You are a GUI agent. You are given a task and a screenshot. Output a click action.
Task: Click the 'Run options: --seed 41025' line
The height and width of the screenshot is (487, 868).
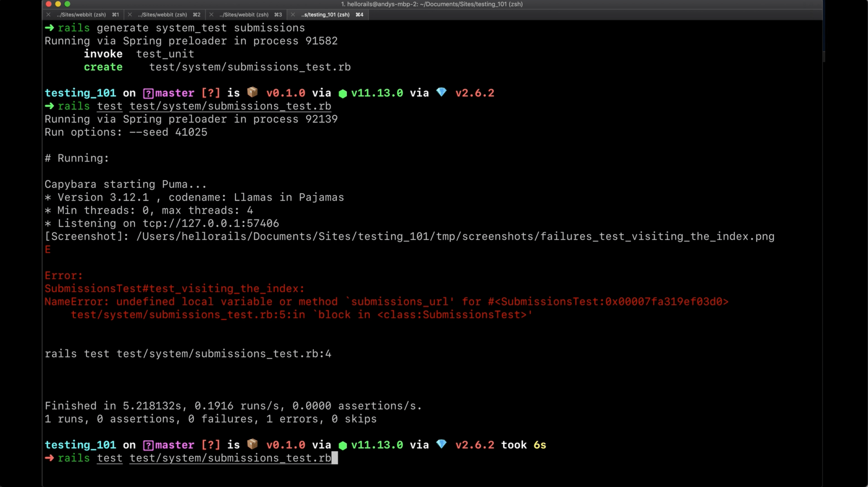click(x=126, y=132)
